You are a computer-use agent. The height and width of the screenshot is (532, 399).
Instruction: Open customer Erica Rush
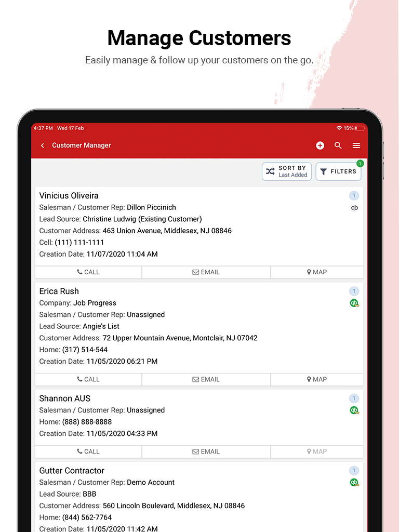click(x=59, y=291)
